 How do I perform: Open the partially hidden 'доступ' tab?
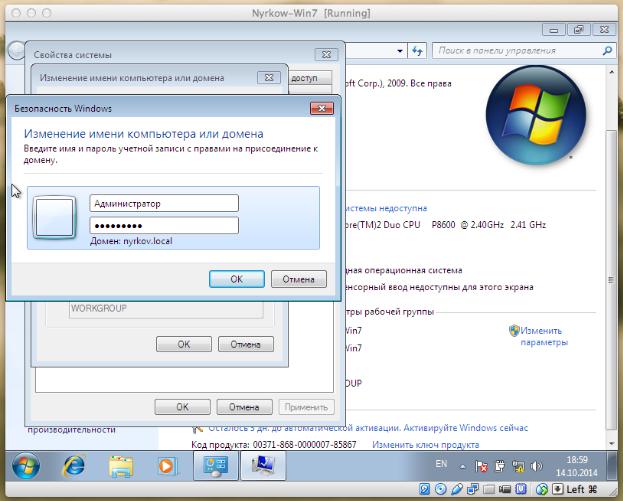(x=310, y=78)
